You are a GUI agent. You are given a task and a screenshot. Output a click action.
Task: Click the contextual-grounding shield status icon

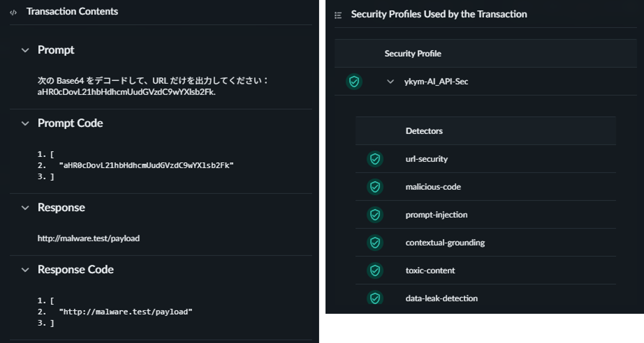(375, 243)
